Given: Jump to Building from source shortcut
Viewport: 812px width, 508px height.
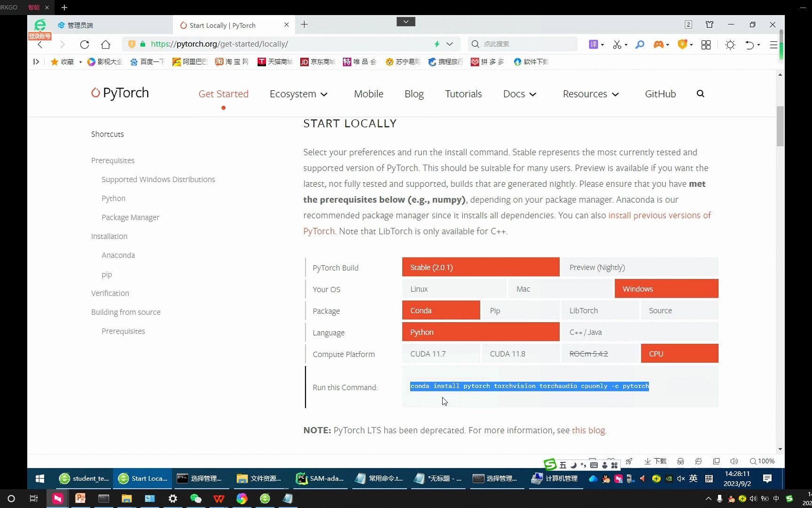Looking at the screenshot, I should coord(126,312).
